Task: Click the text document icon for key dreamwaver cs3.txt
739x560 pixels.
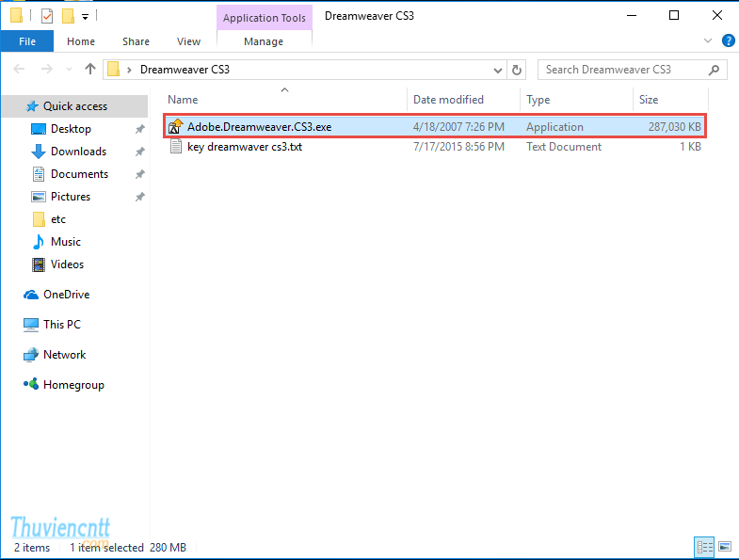Action: [x=176, y=147]
